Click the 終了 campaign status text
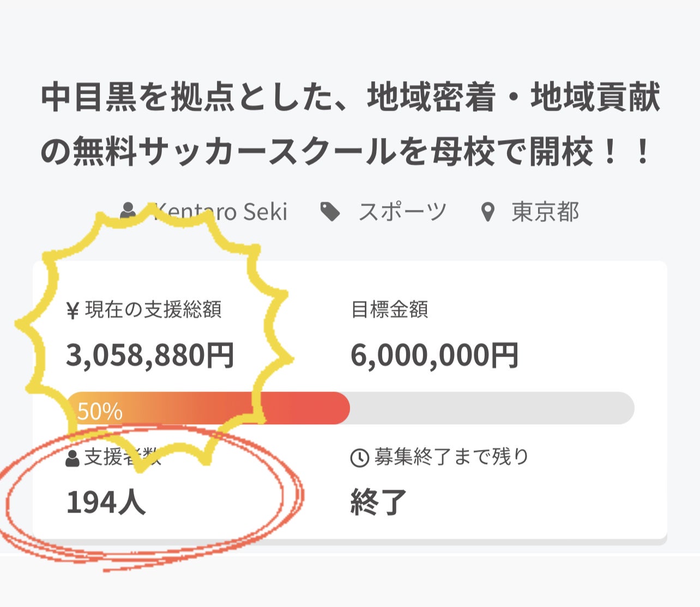 (x=378, y=502)
